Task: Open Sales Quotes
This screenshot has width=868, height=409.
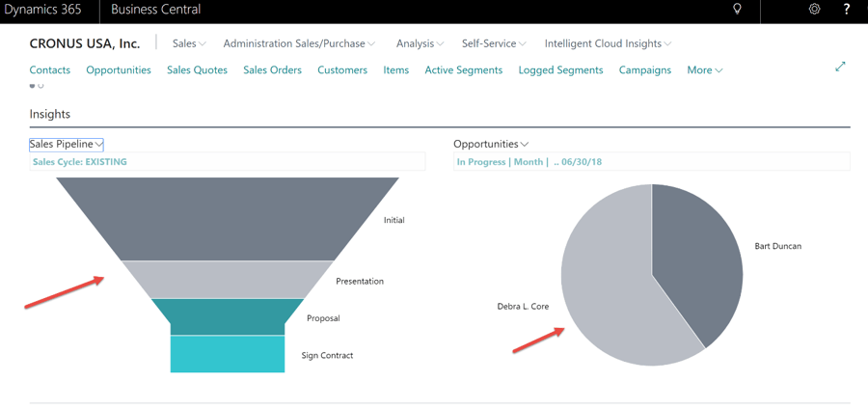Action: pyautogui.click(x=197, y=70)
